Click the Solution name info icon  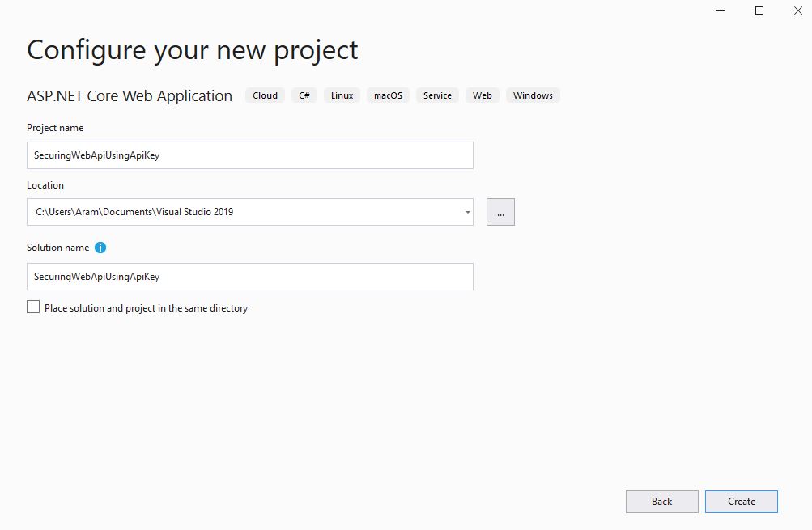tap(99, 248)
